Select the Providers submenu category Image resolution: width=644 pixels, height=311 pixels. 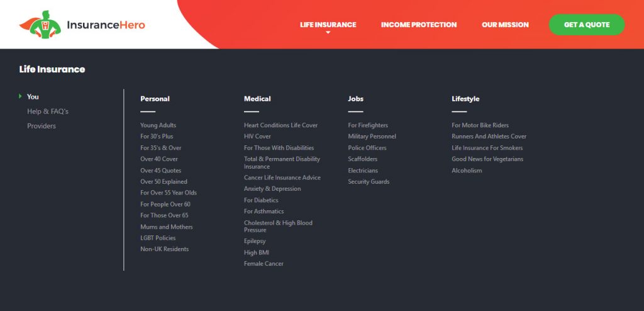[42, 126]
